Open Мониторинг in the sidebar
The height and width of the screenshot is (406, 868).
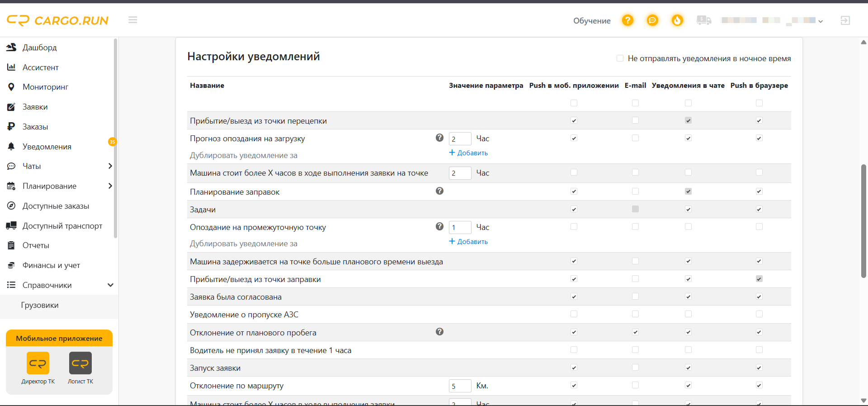45,87
